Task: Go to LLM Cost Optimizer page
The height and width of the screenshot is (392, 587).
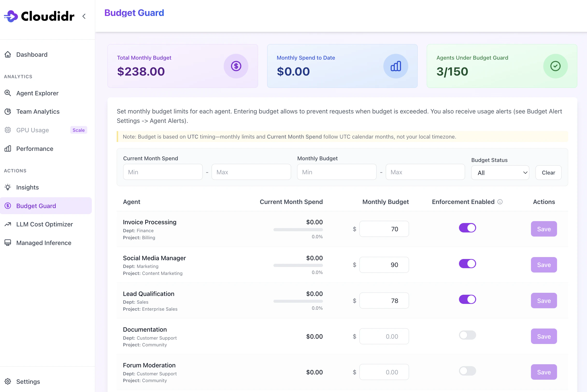Action: (x=44, y=224)
